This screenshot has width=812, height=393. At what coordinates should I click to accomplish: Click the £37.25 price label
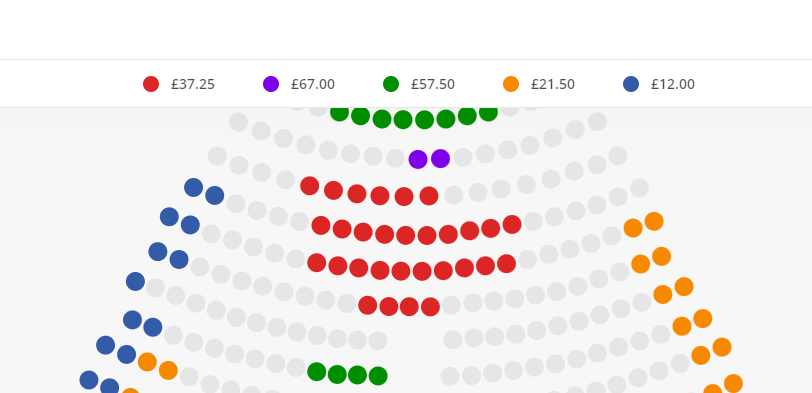pyautogui.click(x=193, y=84)
